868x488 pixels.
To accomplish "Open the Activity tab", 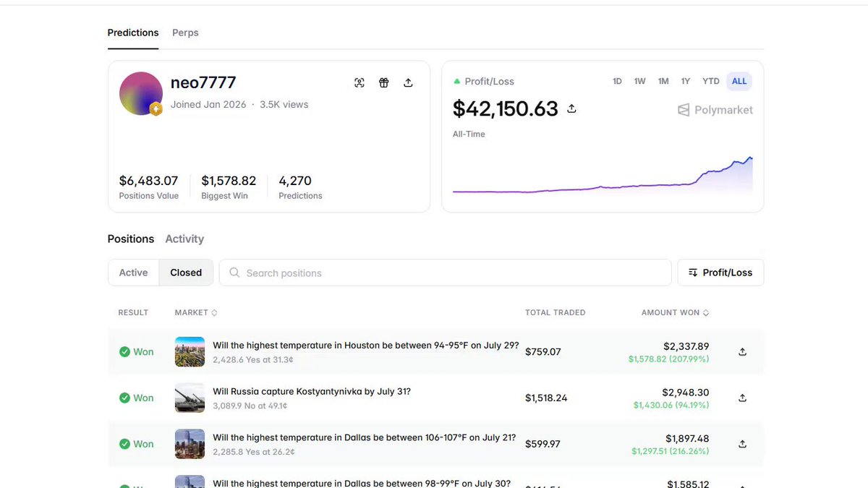I will coord(184,239).
